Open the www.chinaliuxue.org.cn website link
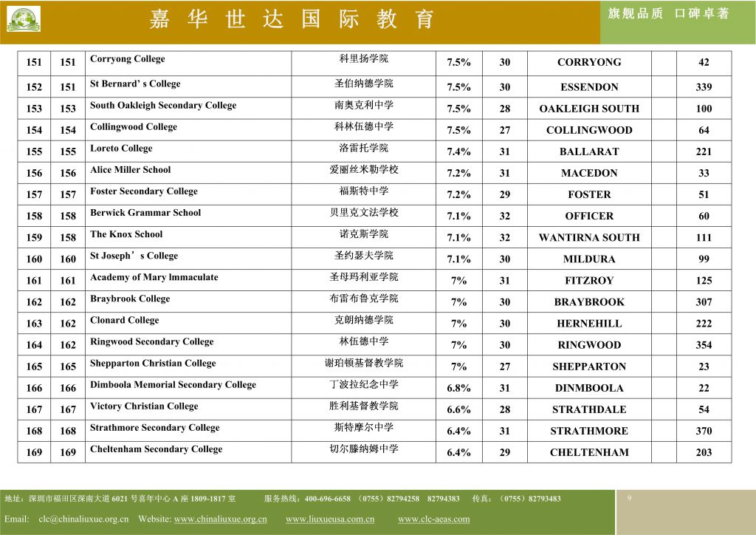Viewport: 756px width, 535px height. (x=220, y=519)
